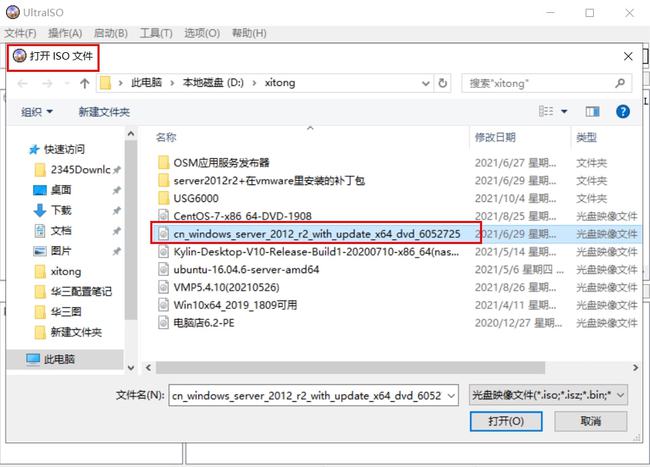Open the 下载 quick access folder
The height and width of the screenshot is (467, 650).
tap(61, 210)
